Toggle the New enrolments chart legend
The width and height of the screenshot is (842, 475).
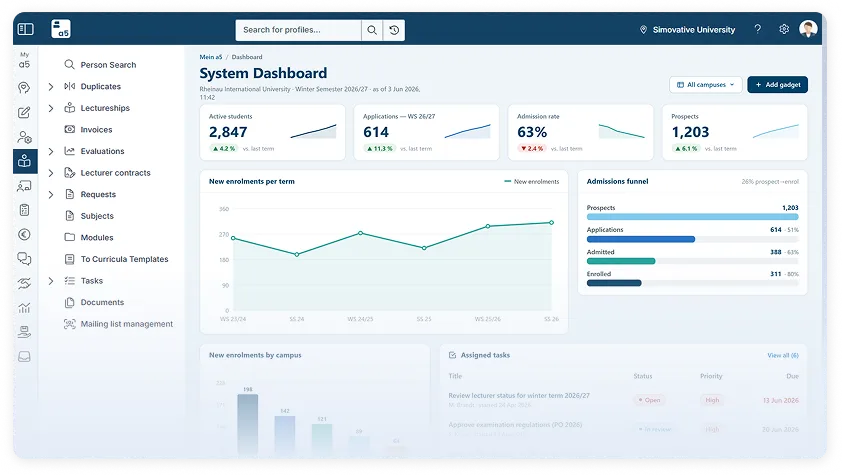(x=532, y=181)
